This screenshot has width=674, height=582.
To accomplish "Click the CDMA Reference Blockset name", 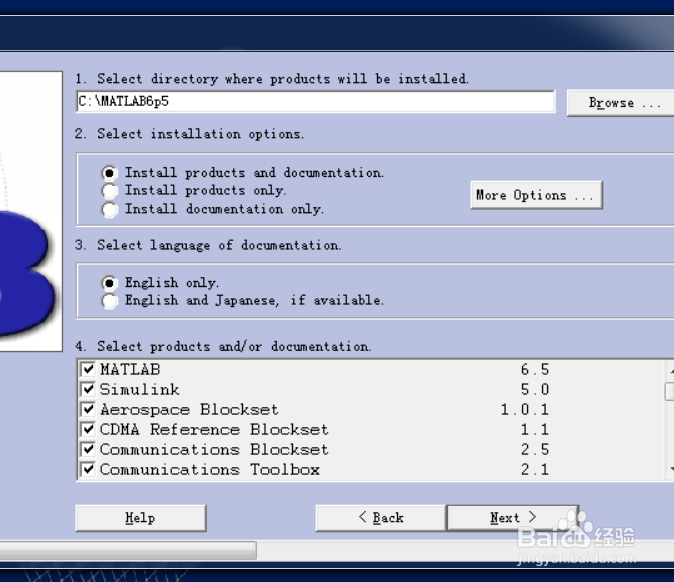I will coord(214,429).
